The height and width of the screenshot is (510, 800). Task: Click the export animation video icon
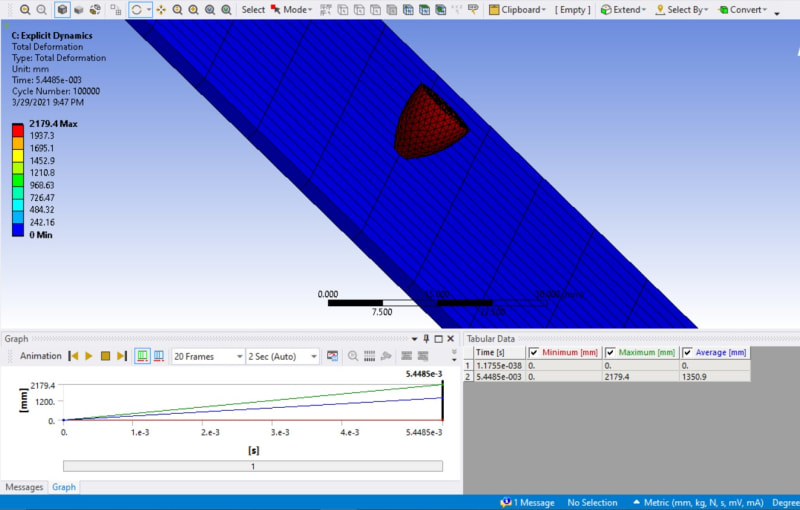pos(333,356)
